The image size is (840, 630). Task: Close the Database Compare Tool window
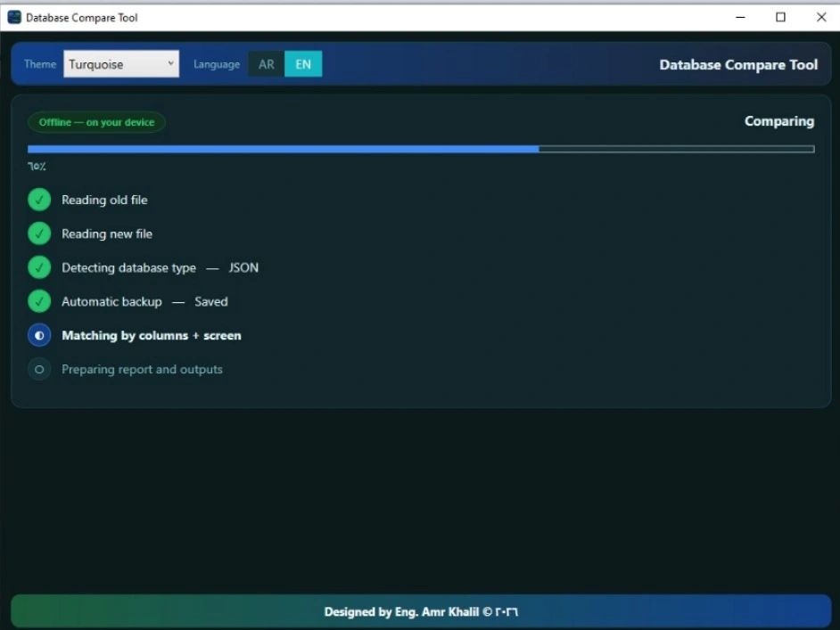tap(821, 17)
